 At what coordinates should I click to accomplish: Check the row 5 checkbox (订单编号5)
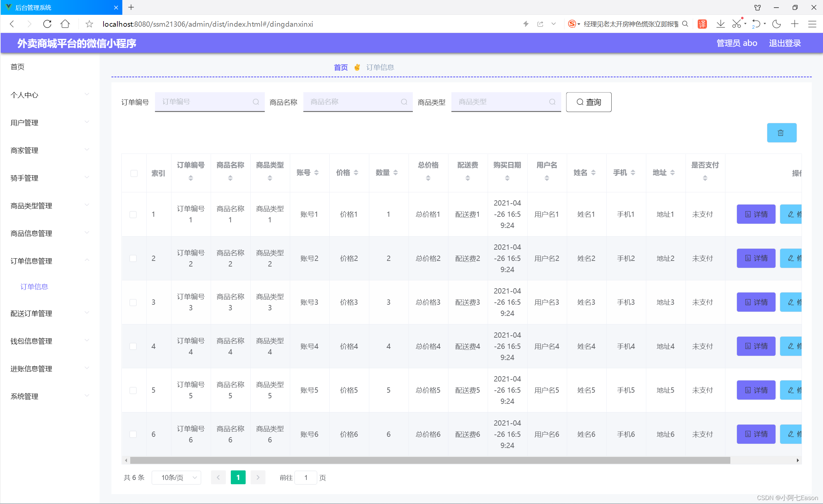coord(133,390)
